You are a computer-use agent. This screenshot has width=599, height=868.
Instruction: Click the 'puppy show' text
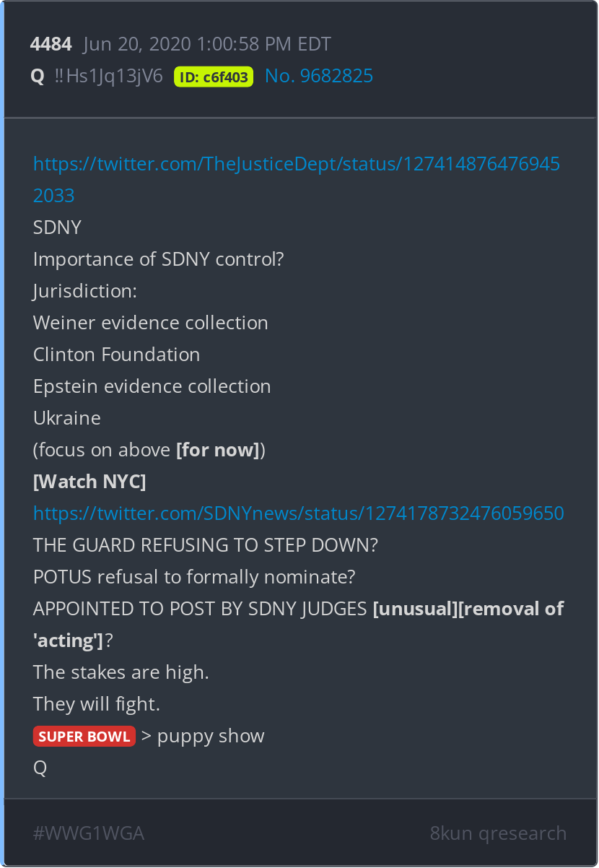click(x=211, y=737)
